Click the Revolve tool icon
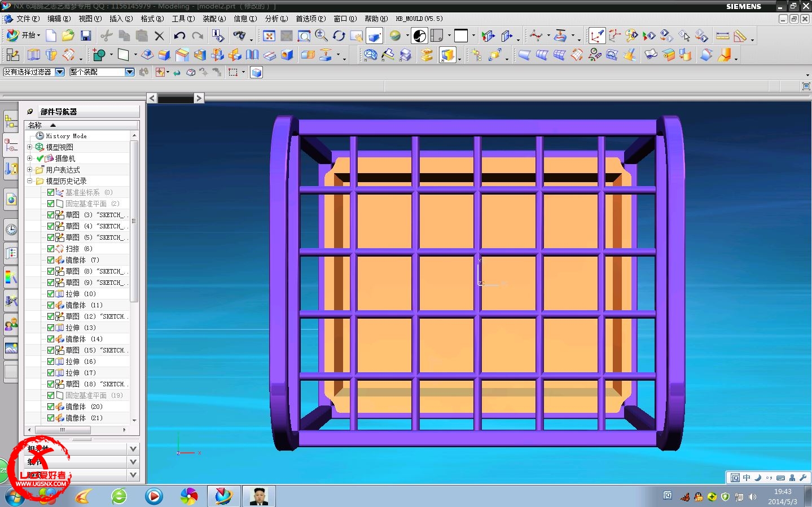This screenshot has height=507, width=812. coord(51,55)
